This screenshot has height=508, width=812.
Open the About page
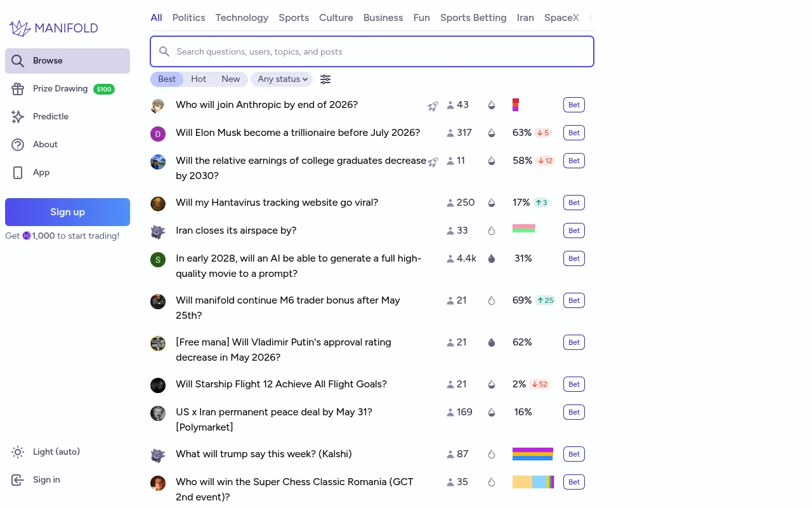click(x=67, y=145)
